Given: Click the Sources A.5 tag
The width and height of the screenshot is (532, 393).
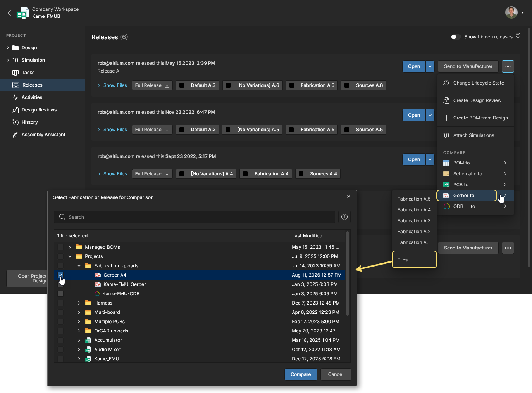Looking at the screenshot, I should [x=363, y=130].
